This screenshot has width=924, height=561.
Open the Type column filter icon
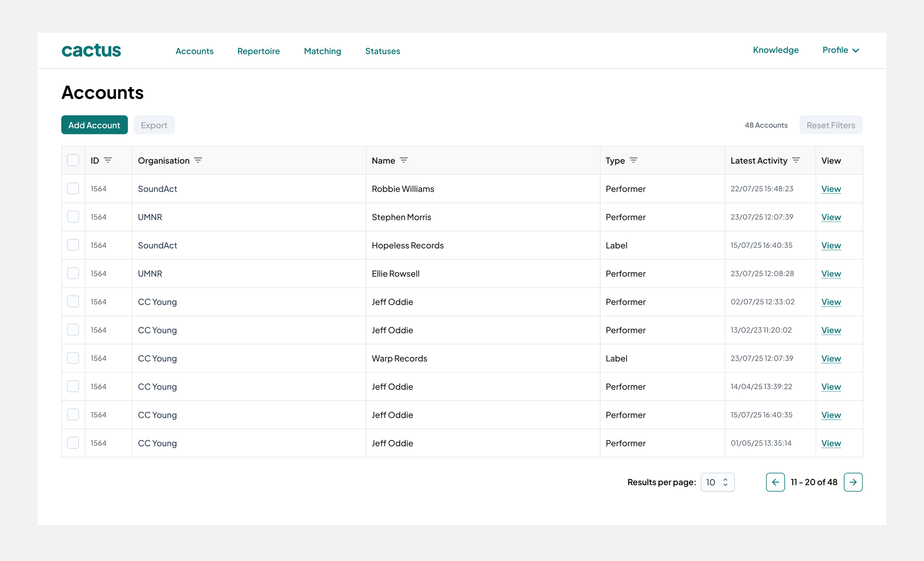click(x=633, y=160)
